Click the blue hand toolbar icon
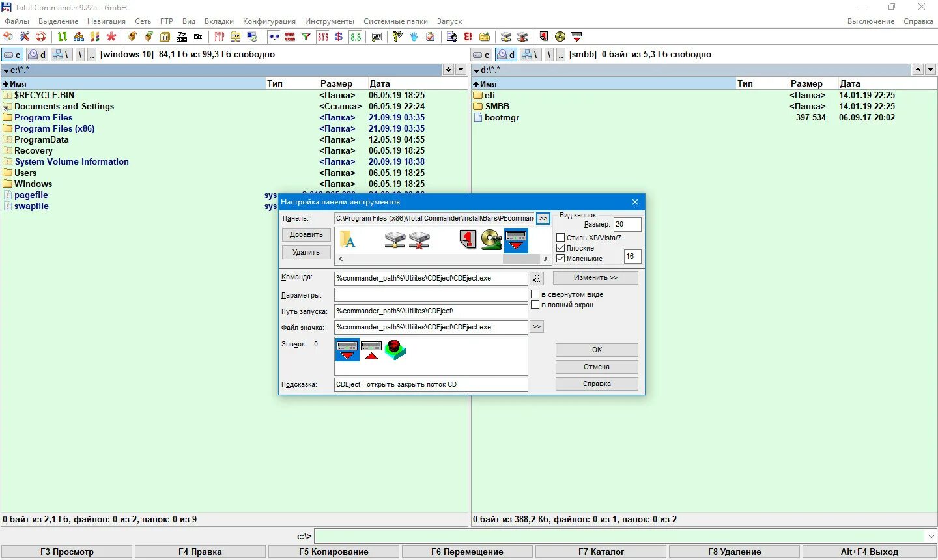Image resolution: width=938 pixels, height=560 pixels. pos(414,36)
